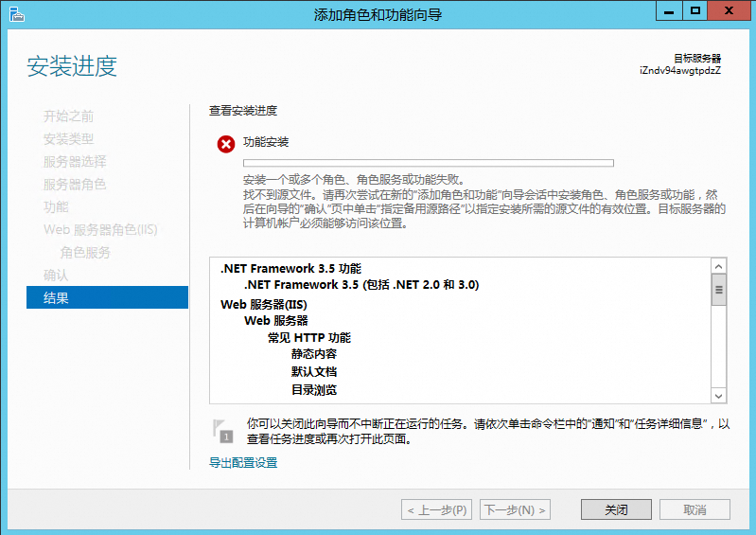Click the 取消 button
The width and height of the screenshot is (756, 535).
694,509
